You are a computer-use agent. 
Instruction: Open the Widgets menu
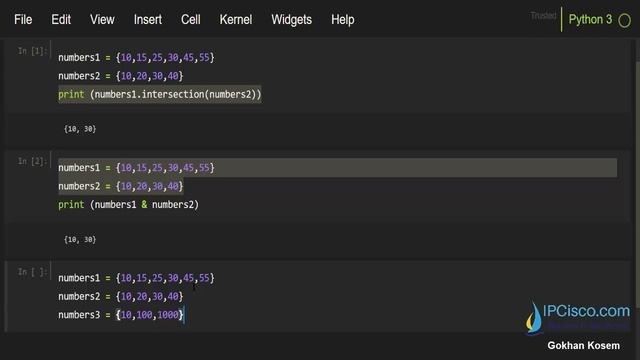tap(291, 20)
